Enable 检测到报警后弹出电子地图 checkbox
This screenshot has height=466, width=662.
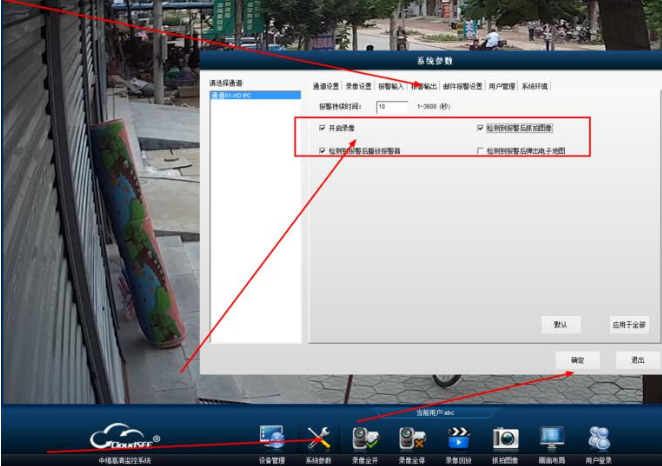(481, 151)
